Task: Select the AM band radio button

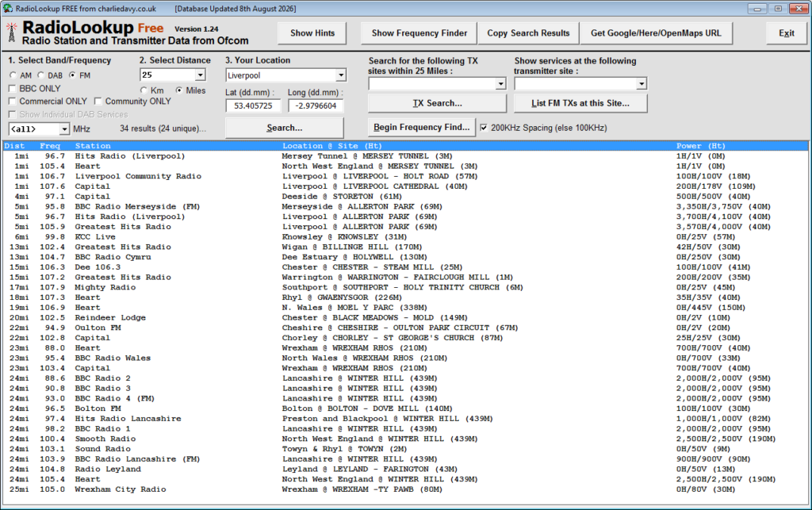Action: pos(13,75)
